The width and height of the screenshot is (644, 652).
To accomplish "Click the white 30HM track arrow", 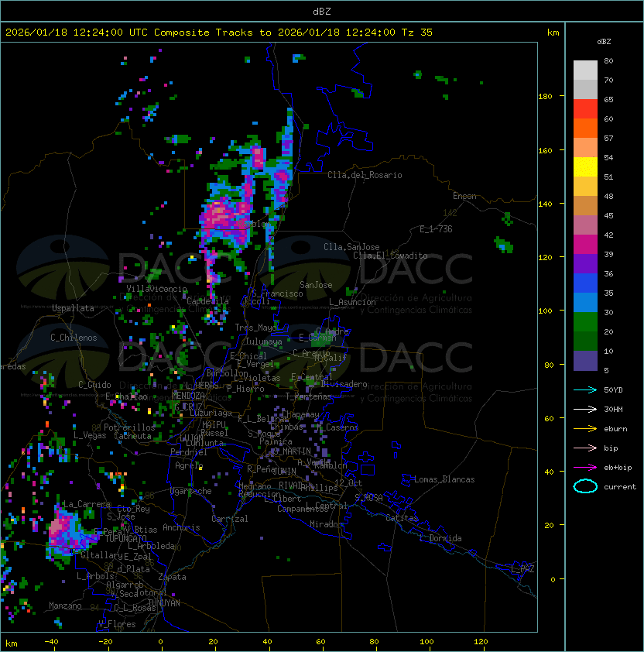I will point(585,409).
